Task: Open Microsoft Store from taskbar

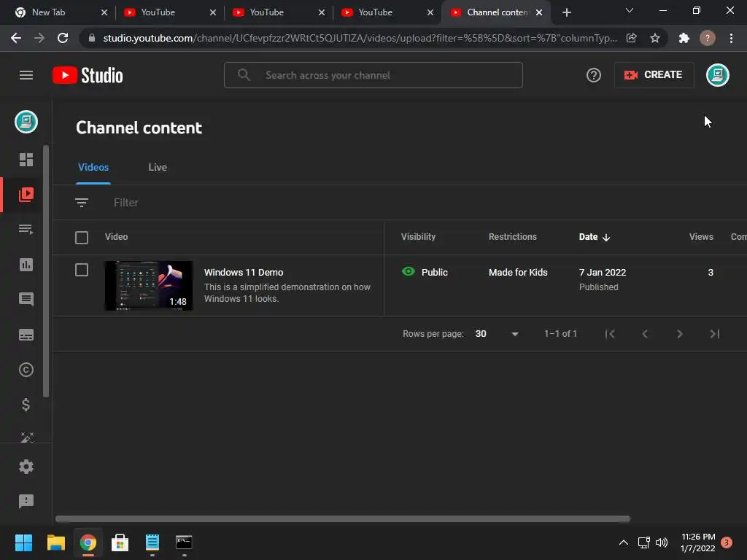Action: [120, 542]
